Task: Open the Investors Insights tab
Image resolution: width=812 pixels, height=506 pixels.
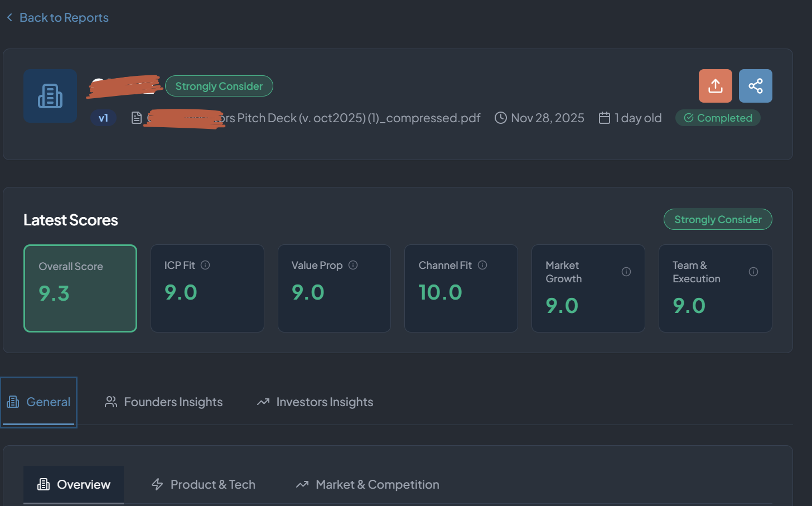Action: (x=315, y=402)
